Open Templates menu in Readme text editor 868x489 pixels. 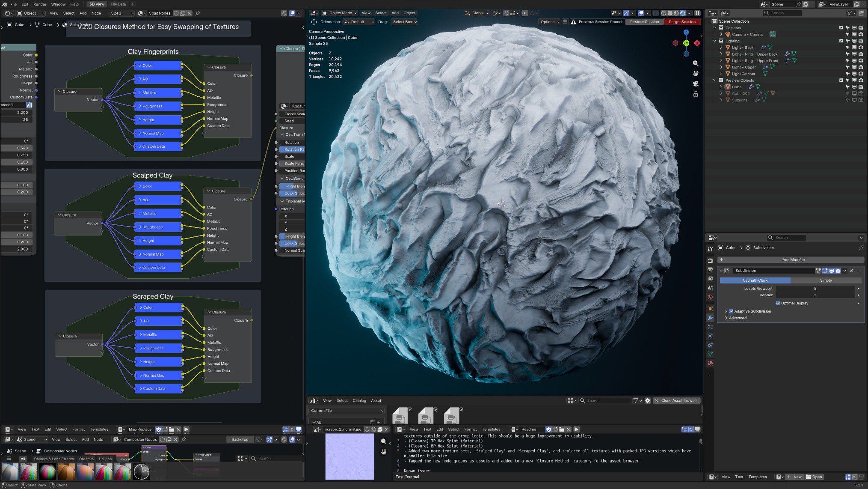click(491, 429)
